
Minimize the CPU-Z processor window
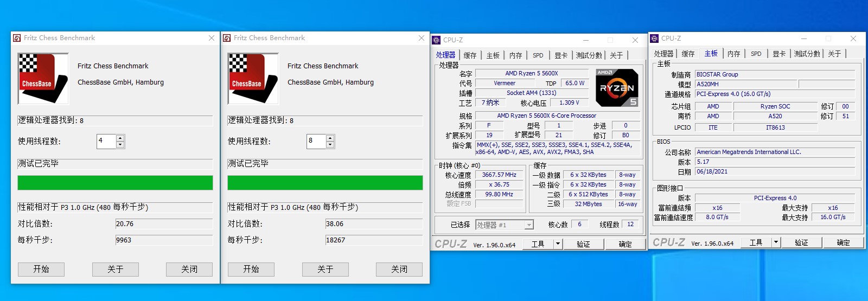coord(586,40)
